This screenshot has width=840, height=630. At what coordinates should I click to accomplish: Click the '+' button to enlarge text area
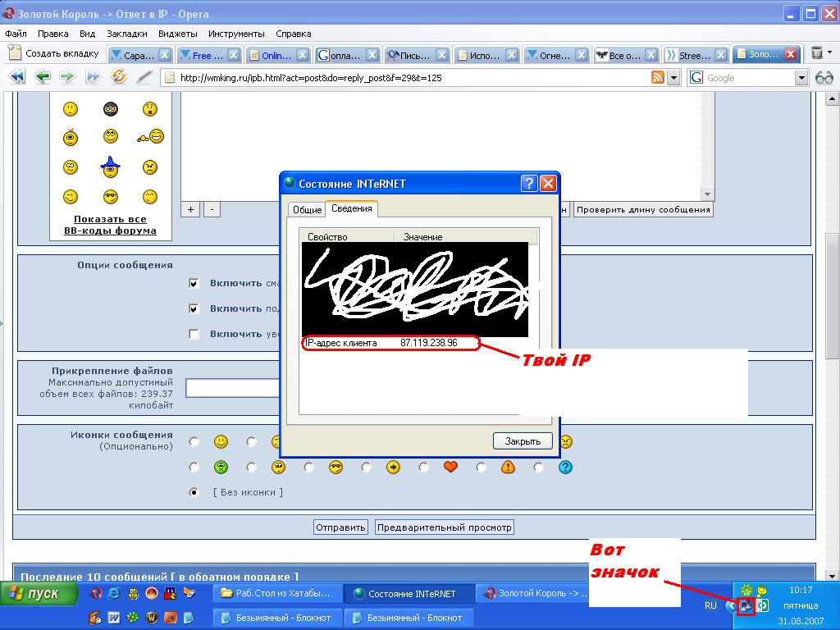tap(190, 209)
